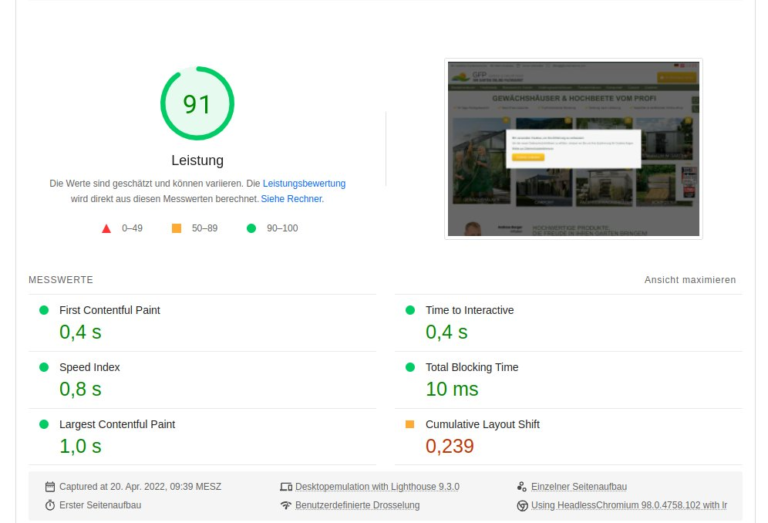Select the Total Blocking Time metric

click(471, 367)
